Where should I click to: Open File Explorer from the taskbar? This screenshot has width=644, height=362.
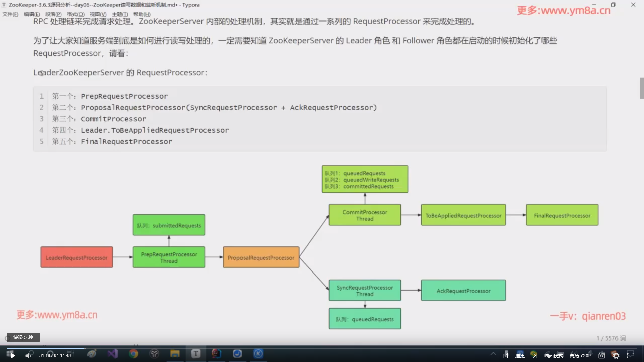pyautogui.click(x=175, y=354)
